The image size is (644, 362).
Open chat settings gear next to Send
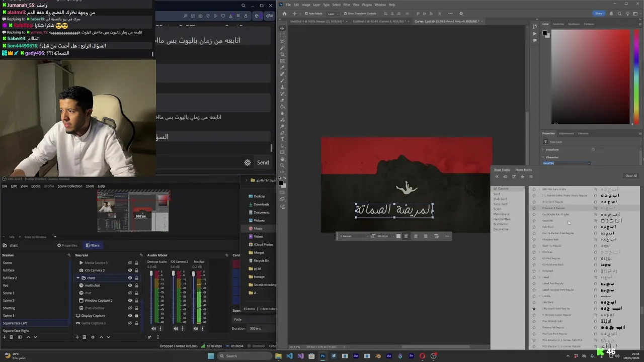[248, 162]
